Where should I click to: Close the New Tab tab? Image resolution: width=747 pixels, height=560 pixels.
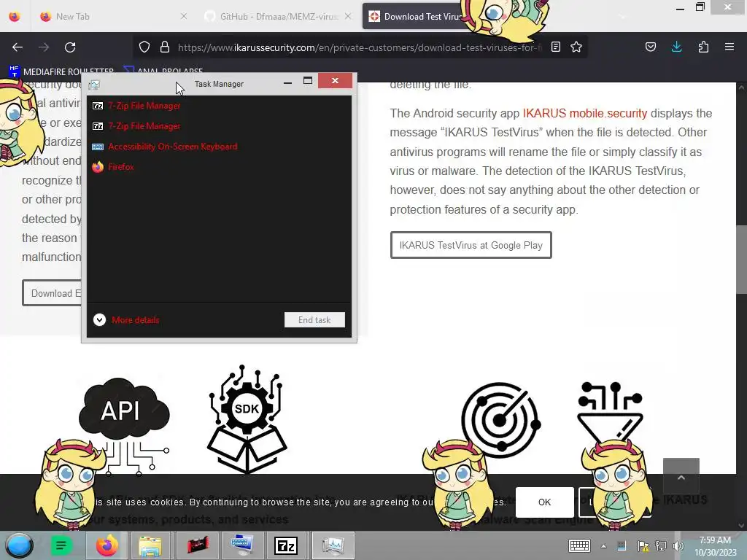(184, 16)
